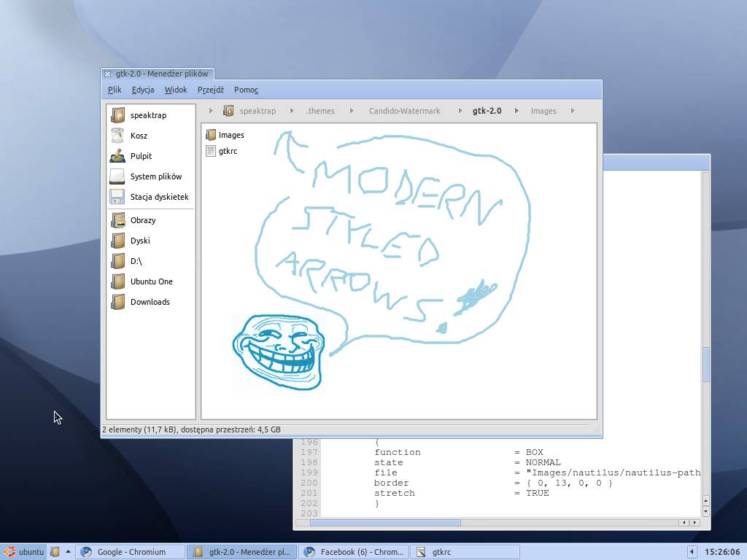Open the D:\ folder icon in sidebar
Image resolution: width=747 pixels, height=560 pixels.
click(x=117, y=262)
